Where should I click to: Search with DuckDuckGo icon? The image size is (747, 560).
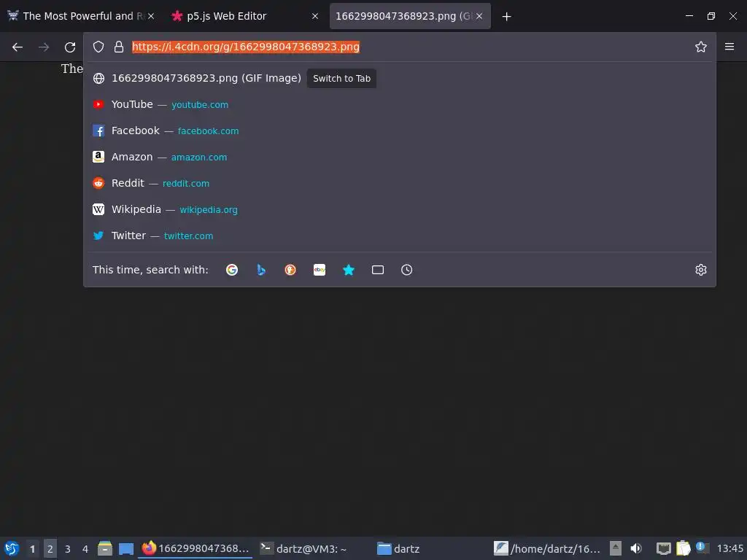click(x=290, y=270)
